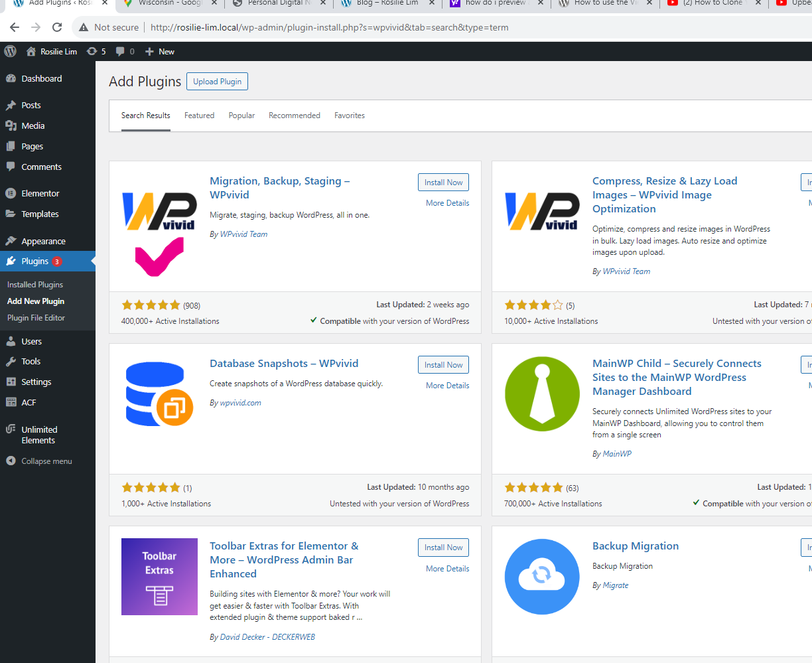Screen dimensions: 812x663
Task: Switch to the Favorites tab
Action: (350, 115)
